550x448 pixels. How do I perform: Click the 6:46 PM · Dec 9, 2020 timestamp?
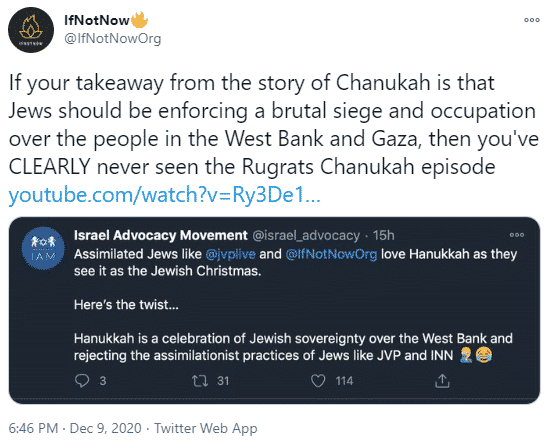pos(75,428)
